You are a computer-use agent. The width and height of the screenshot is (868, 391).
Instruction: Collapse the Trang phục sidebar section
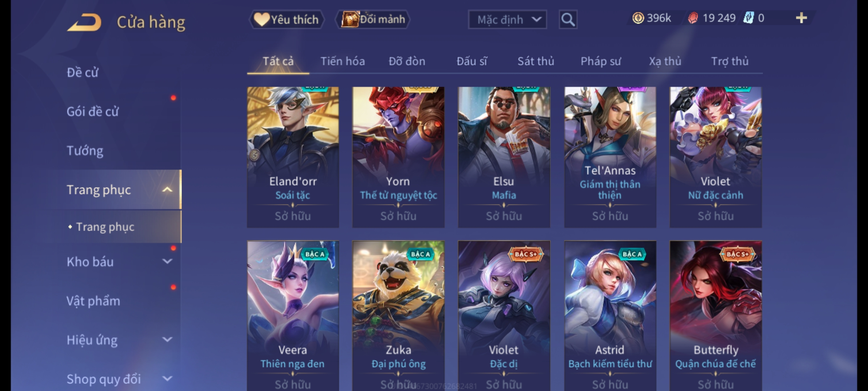pos(167,190)
